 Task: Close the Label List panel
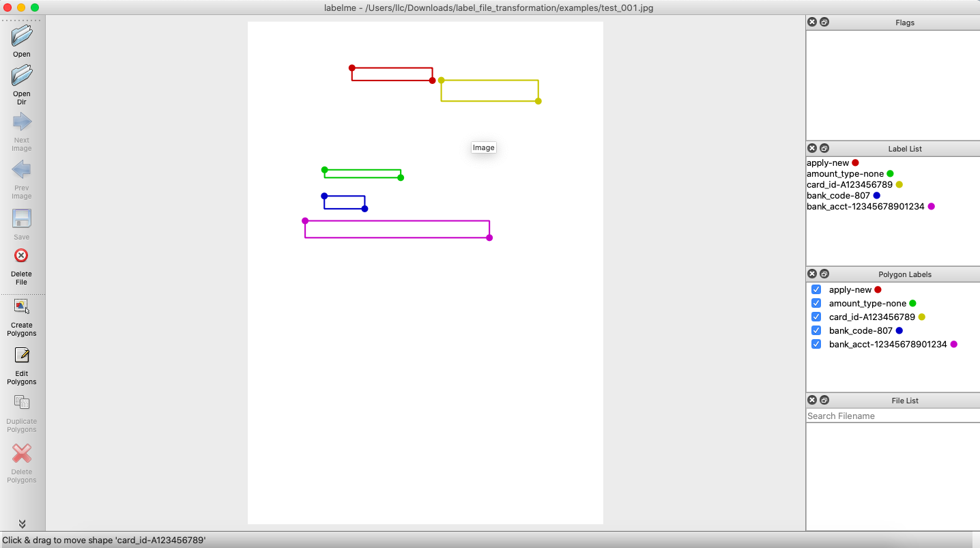[812, 148]
